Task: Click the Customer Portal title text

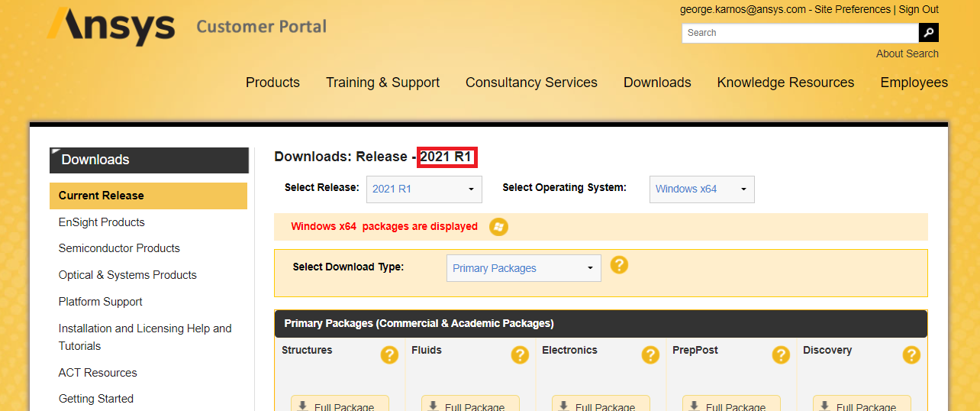Action: pyautogui.click(x=261, y=27)
